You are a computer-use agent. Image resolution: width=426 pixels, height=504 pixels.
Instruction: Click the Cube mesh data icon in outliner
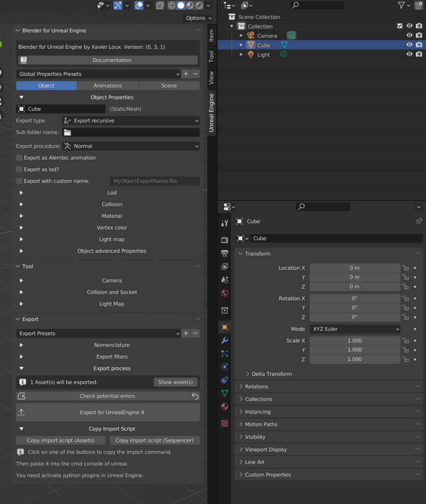pyautogui.click(x=284, y=45)
